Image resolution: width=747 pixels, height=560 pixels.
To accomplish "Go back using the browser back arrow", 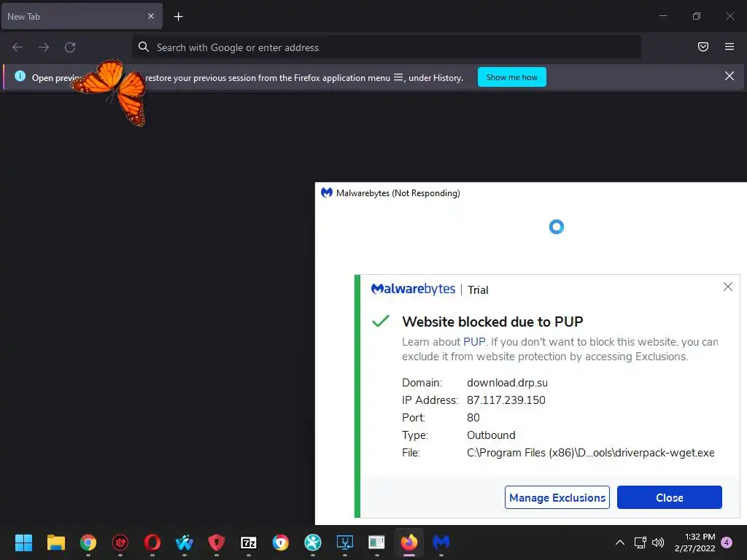I will (18, 47).
